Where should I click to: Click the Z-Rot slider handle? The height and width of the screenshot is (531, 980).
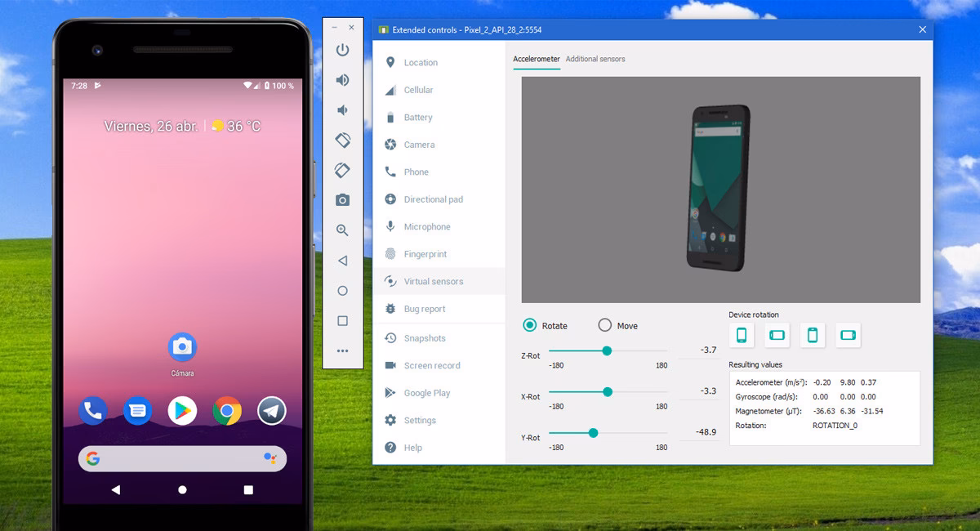[x=607, y=350]
